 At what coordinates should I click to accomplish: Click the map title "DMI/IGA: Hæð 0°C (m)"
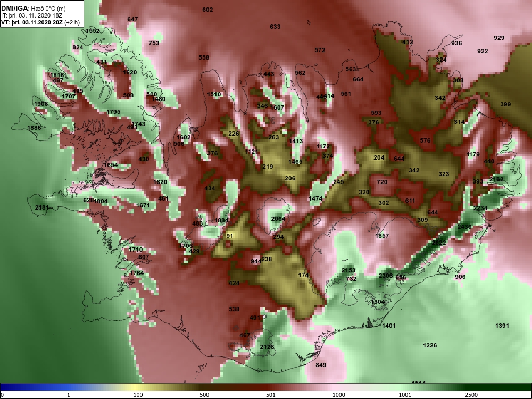point(34,9)
